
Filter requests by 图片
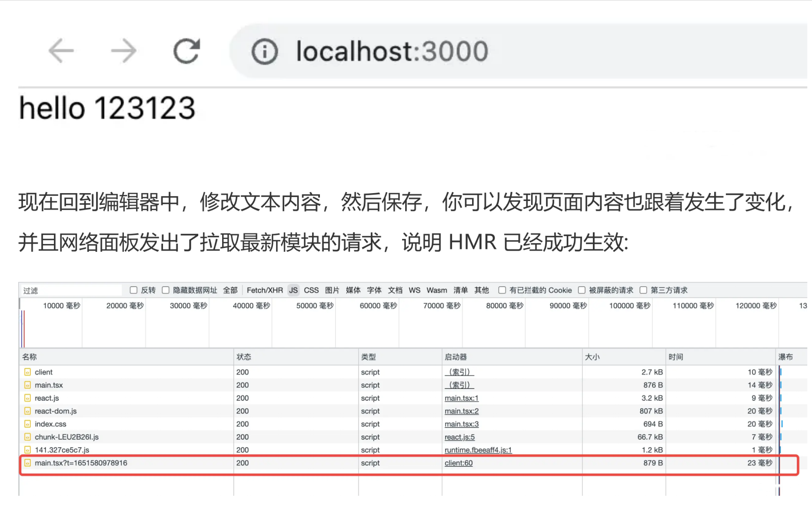click(x=332, y=290)
